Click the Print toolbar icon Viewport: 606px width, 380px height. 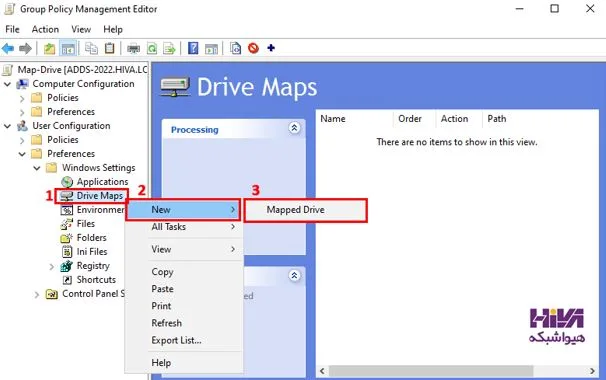134,49
